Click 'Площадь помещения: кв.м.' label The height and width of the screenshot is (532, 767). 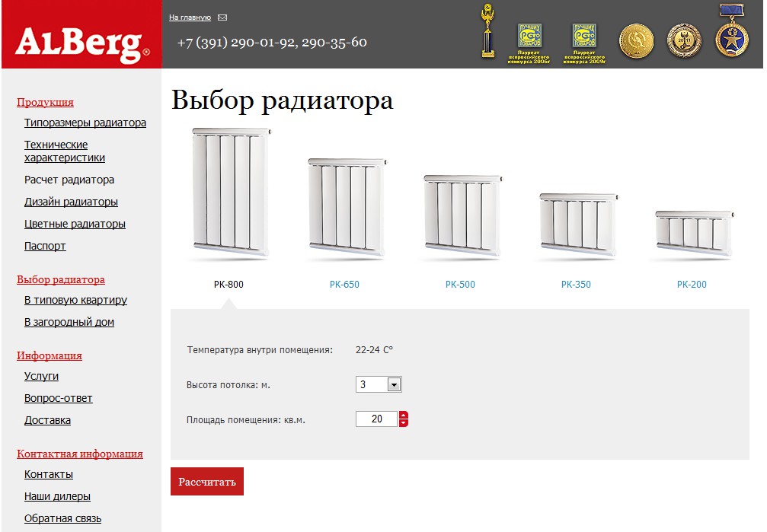pyautogui.click(x=245, y=420)
